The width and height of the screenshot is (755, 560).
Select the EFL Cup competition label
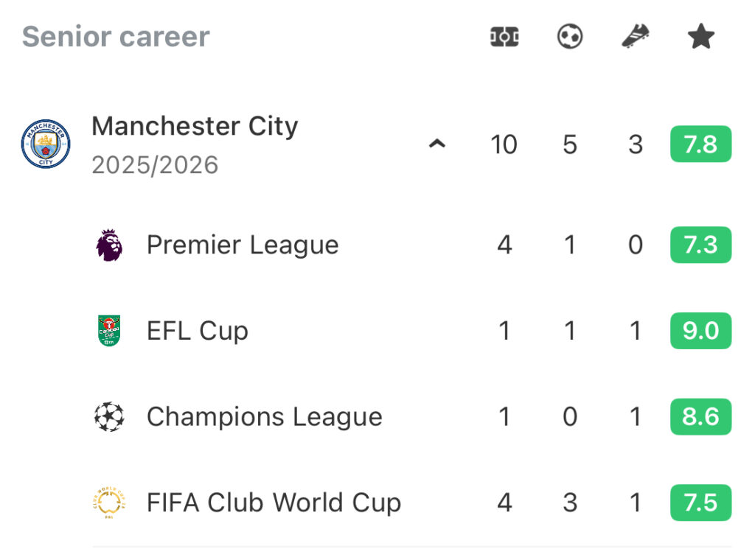pyautogui.click(x=198, y=331)
